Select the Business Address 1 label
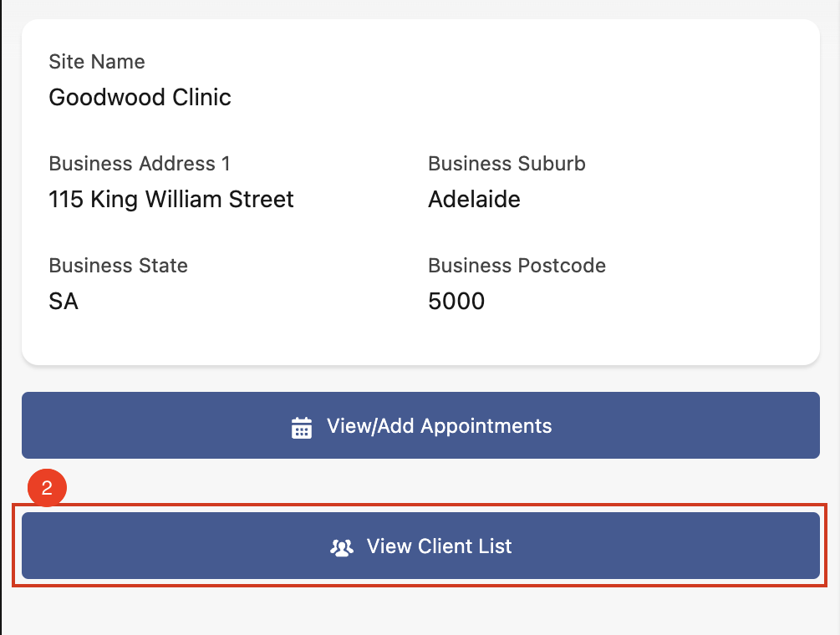The width and height of the screenshot is (840, 635). pyautogui.click(x=140, y=164)
